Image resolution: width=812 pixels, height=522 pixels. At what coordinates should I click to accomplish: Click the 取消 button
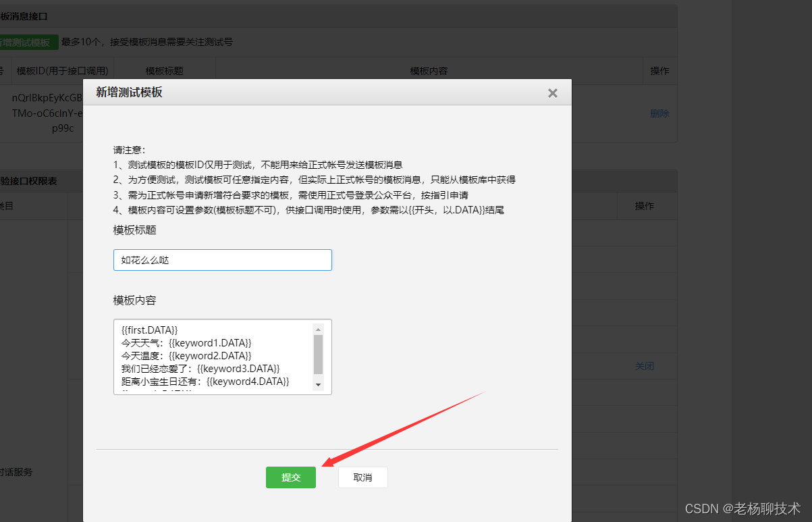pyautogui.click(x=363, y=477)
